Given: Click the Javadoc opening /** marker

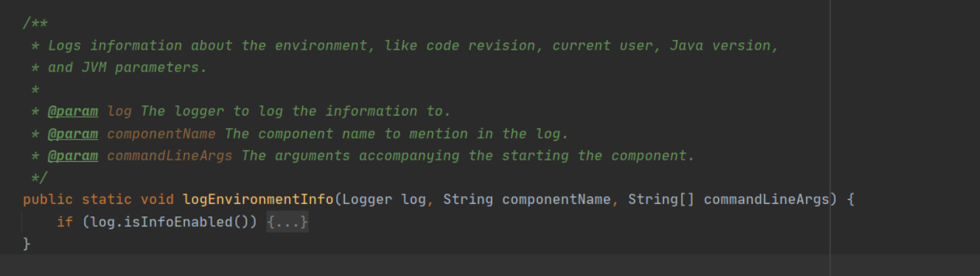Looking at the screenshot, I should 35,23.
